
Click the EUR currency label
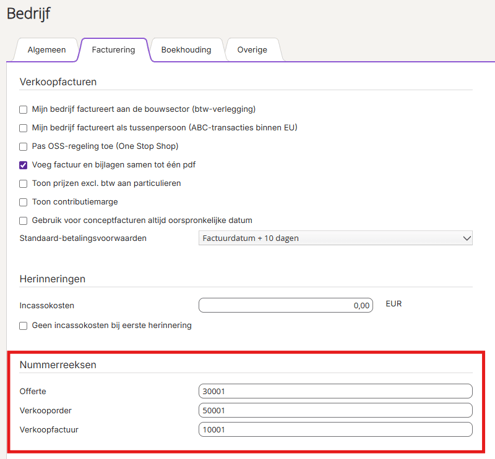[x=394, y=304]
